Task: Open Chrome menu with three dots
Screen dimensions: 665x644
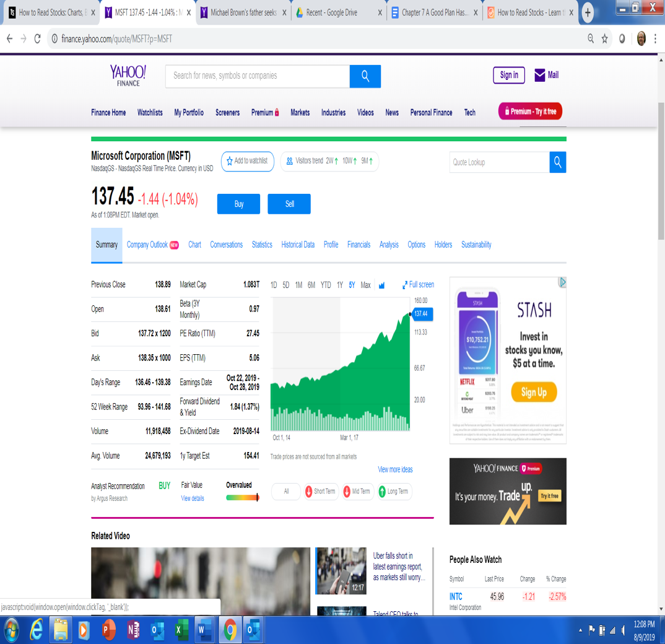Action: coord(655,39)
